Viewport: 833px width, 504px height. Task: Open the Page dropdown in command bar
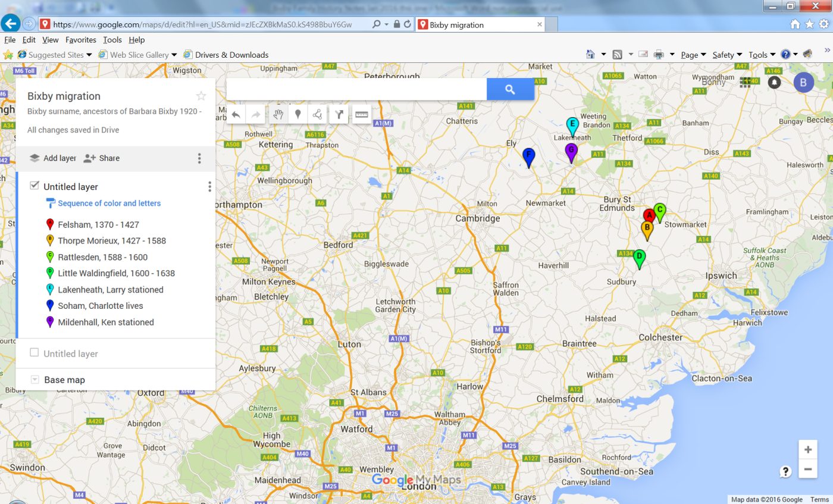pos(693,55)
